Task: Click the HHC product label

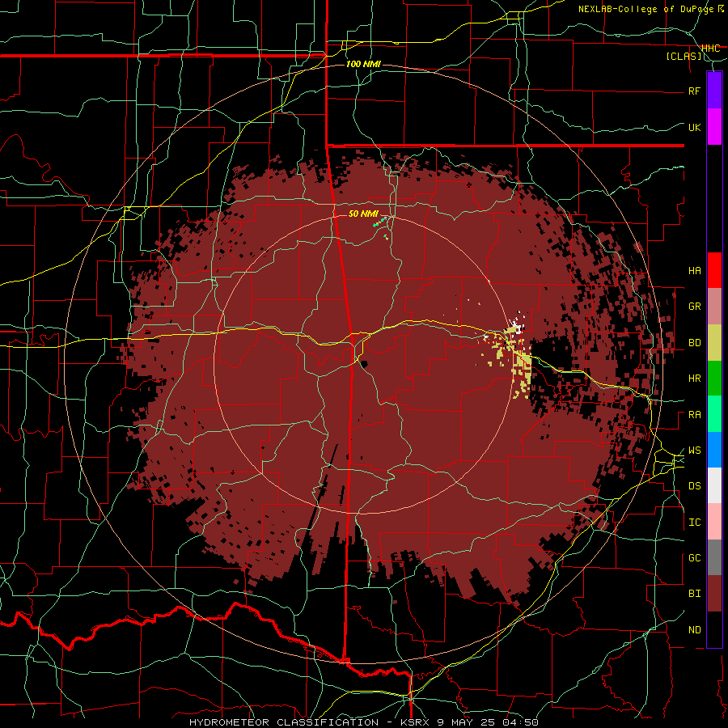Action: tap(710, 48)
